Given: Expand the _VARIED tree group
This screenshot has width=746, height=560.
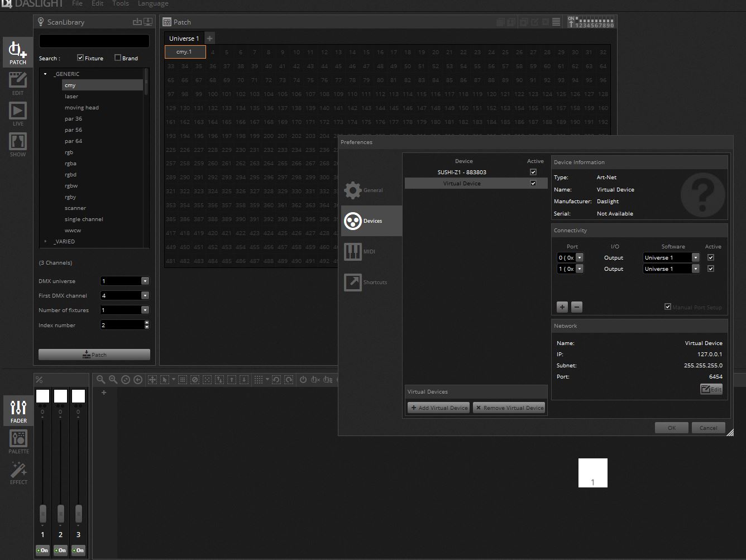Looking at the screenshot, I should click(46, 241).
